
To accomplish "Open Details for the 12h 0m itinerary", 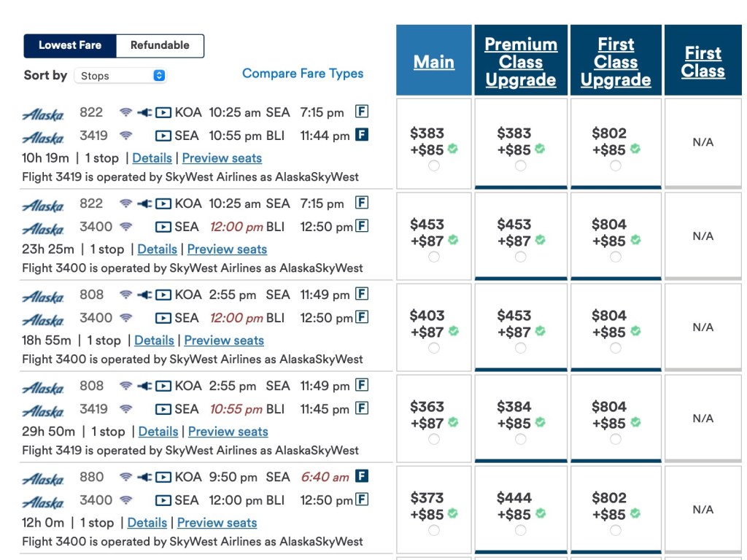I will (147, 523).
